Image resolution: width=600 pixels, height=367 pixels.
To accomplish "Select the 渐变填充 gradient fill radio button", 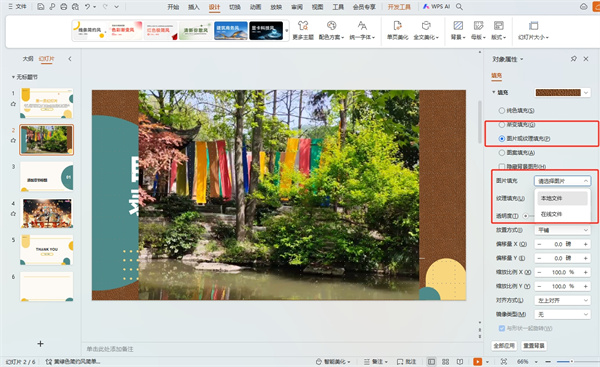I will [502, 125].
